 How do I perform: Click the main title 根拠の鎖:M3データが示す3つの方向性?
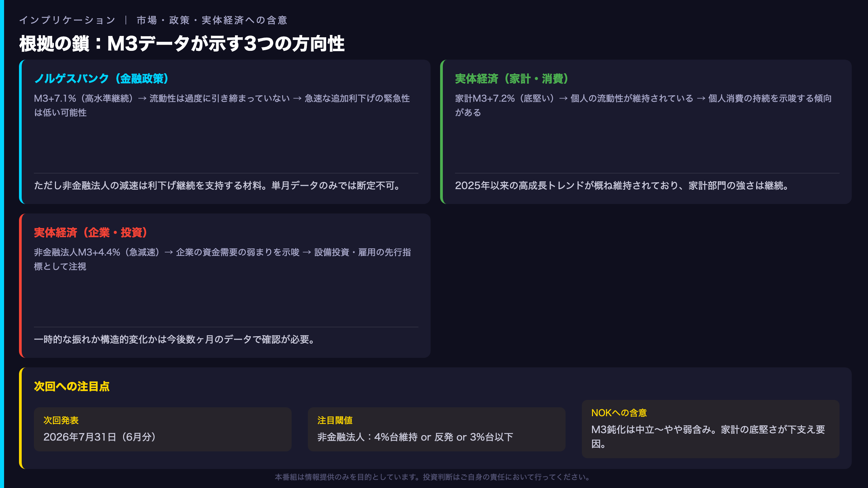pyautogui.click(x=182, y=44)
